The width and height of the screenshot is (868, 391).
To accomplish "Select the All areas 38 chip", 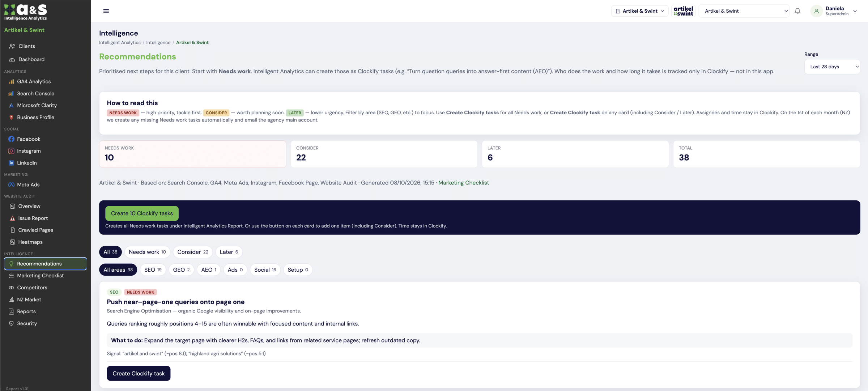I will [118, 270].
